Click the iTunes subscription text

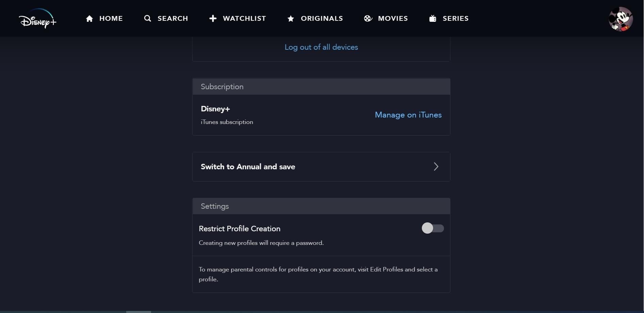(x=227, y=122)
